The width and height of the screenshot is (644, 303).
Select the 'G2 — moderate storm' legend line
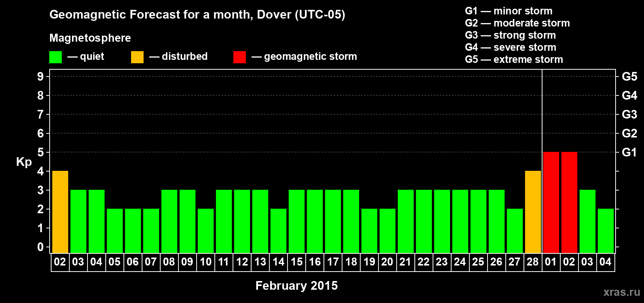pos(517,23)
